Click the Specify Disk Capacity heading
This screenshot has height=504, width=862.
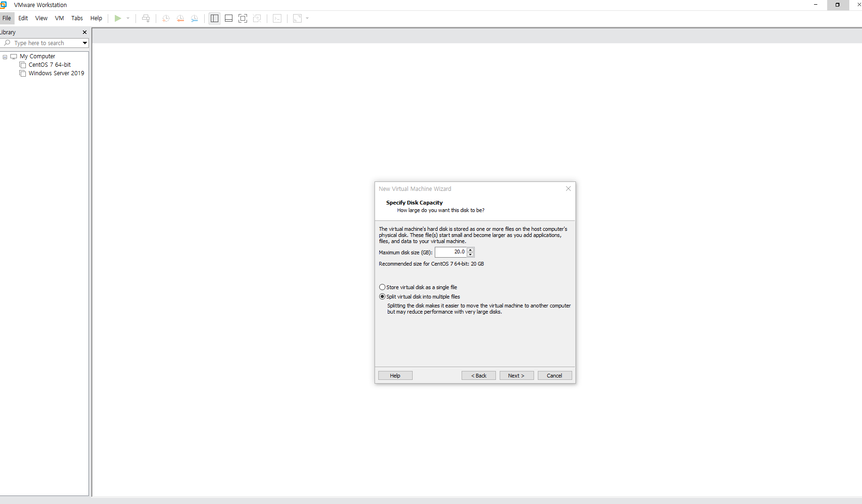click(414, 203)
